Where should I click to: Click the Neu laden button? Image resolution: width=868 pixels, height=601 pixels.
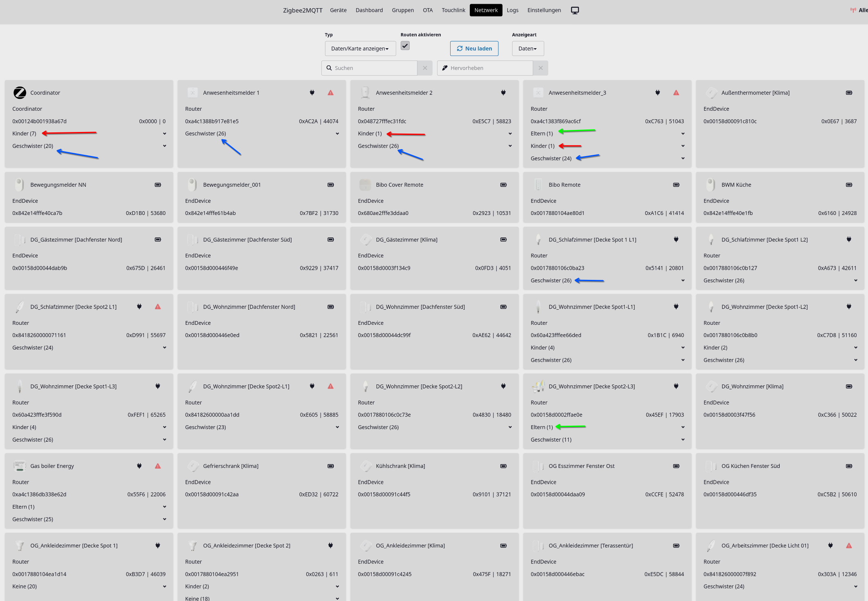point(474,49)
